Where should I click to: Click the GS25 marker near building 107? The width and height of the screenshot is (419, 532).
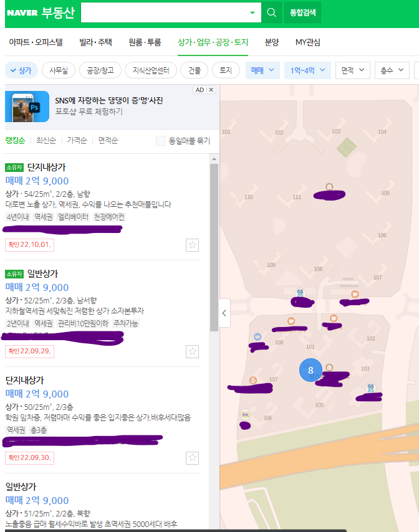click(x=300, y=293)
